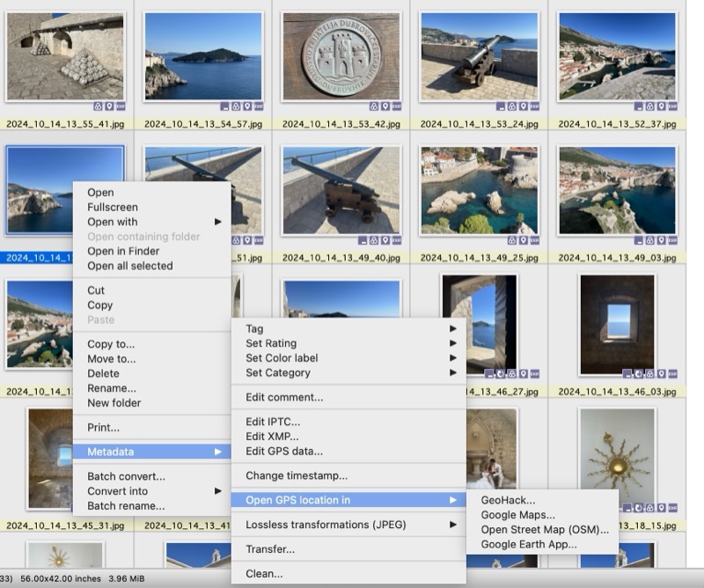Select Batch rename... in context menu
This screenshot has height=588, width=704.
(126, 506)
